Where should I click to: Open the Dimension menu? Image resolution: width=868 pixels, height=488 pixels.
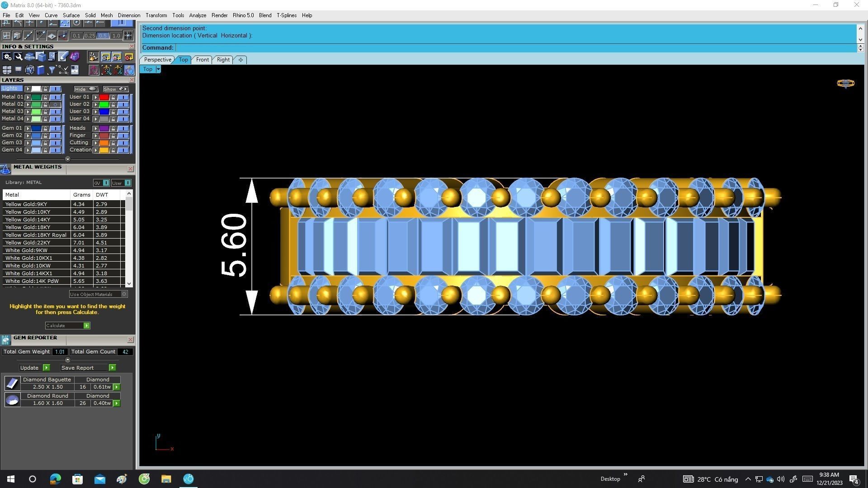(129, 15)
